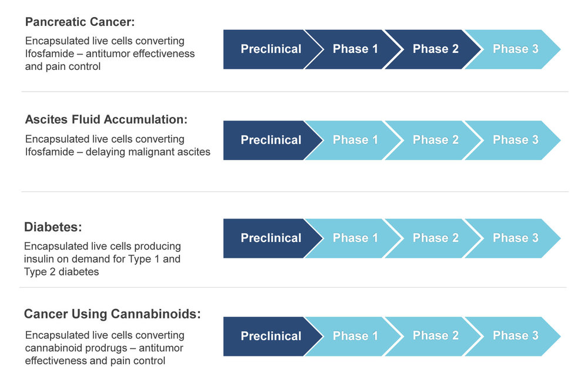
Task: Click Preclinical arrow in Ascites Fluid row
Action: (x=270, y=140)
